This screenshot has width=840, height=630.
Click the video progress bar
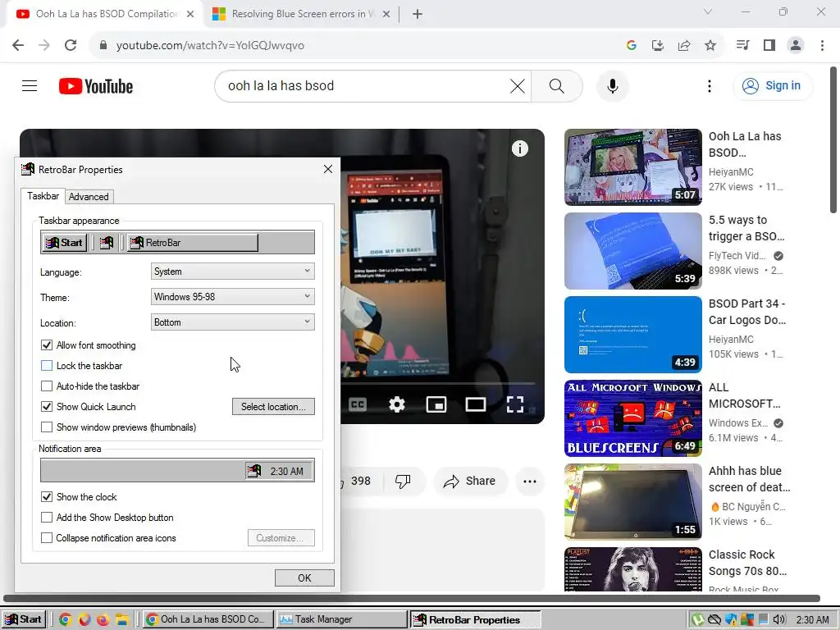point(438,384)
